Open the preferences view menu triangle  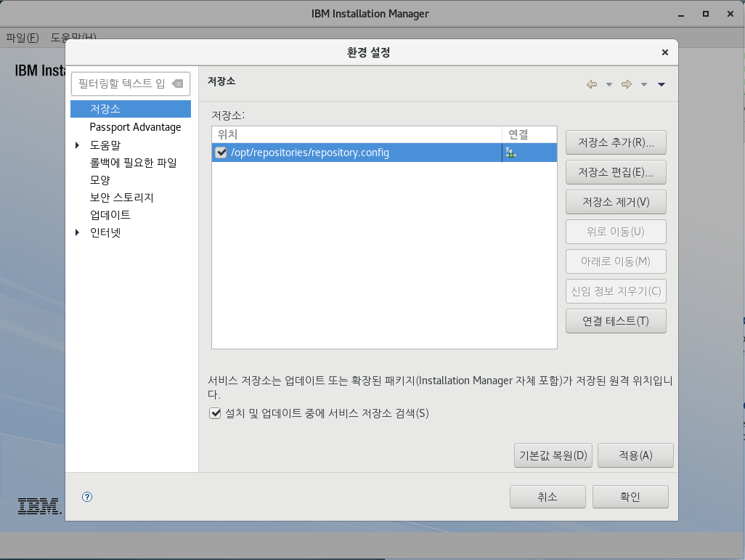coord(661,85)
